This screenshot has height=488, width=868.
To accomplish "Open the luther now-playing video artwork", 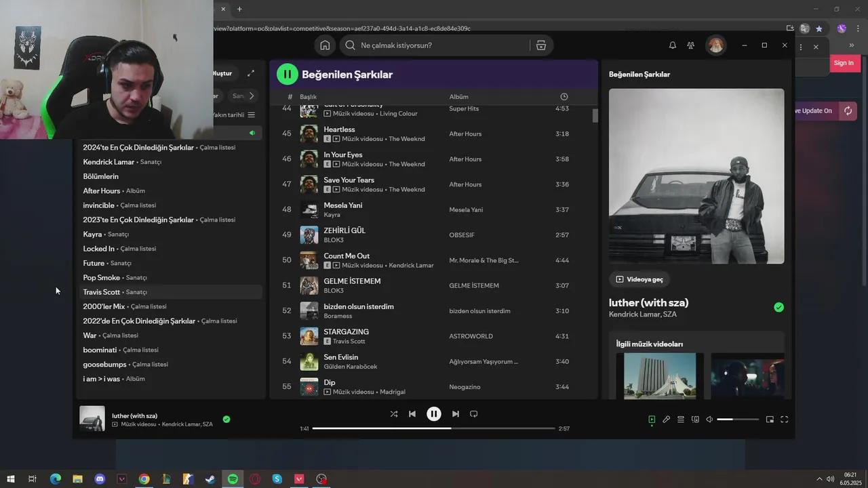I will (x=696, y=176).
